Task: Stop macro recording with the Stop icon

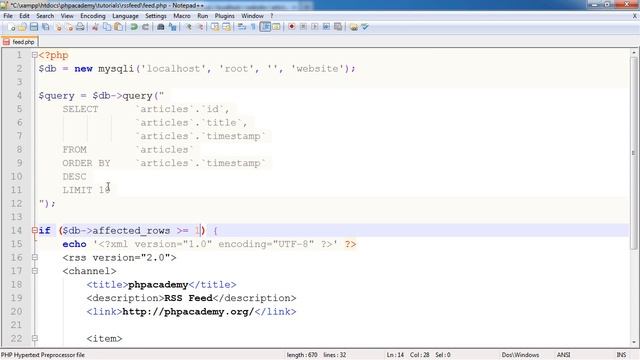Action: coord(303,27)
